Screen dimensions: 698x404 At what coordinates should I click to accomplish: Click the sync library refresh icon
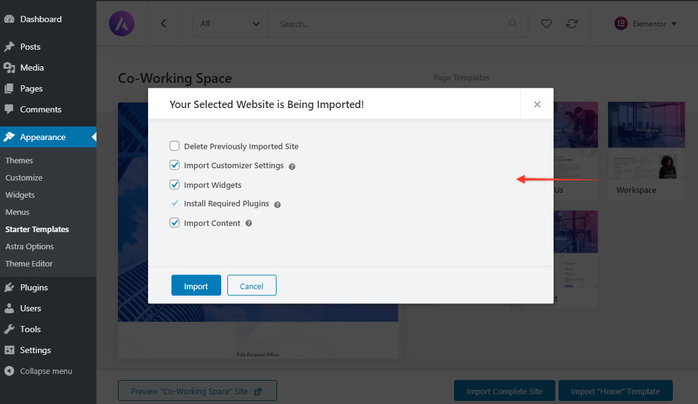point(572,24)
